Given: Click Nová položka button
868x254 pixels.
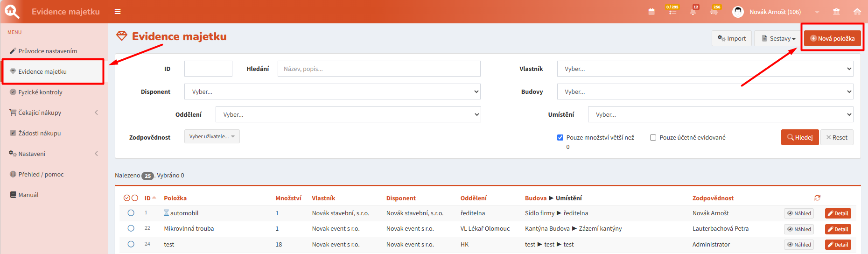Looking at the screenshot, I should click(x=832, y=38).
